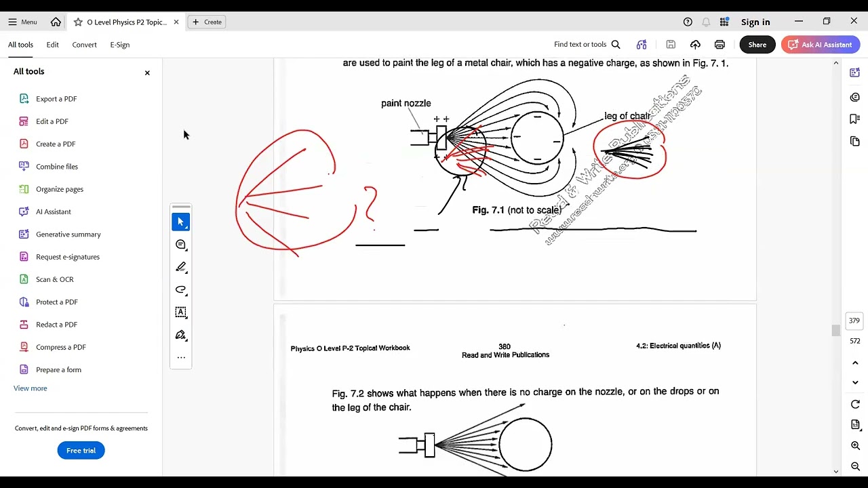
Task: Open the AI tools icon beside search
Action: pyautogui.click(x=642, y=45)
